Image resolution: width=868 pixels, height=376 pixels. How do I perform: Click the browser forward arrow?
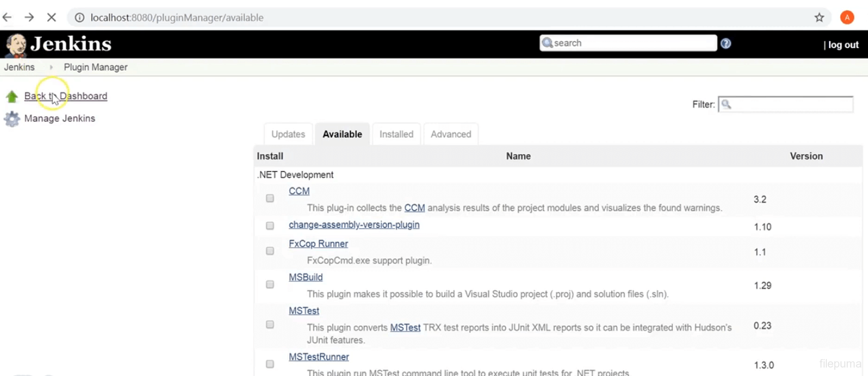coord(29,18)
